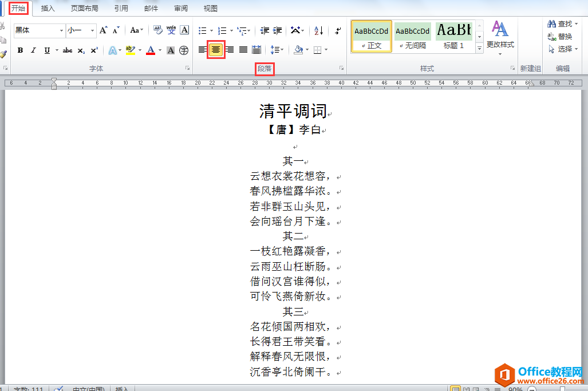Expand the underline style dropdown arrow

click(x=57, y=50)
